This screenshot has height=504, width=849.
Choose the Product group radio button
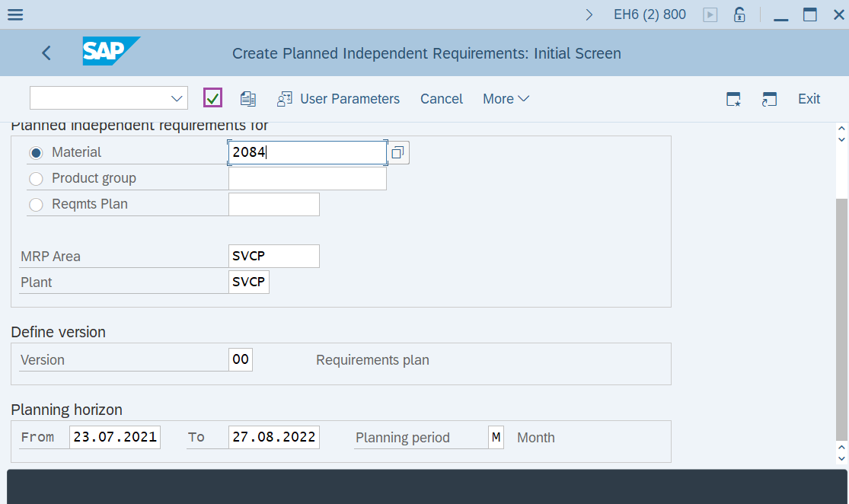coord(36,178)
